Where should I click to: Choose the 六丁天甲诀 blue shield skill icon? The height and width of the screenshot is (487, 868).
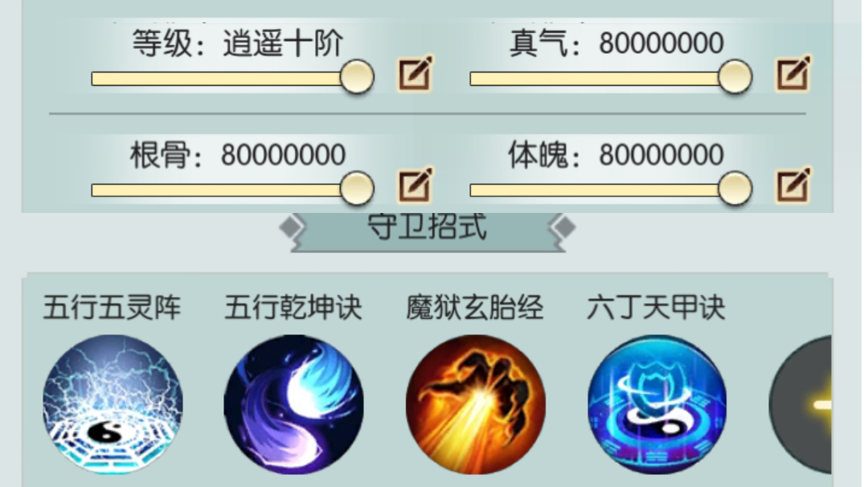click(x=657, y=404)
